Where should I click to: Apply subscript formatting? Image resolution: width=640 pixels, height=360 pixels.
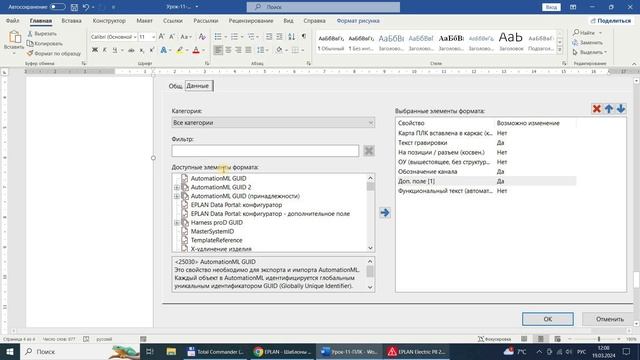pyautogui.click(x=142, y=50)
